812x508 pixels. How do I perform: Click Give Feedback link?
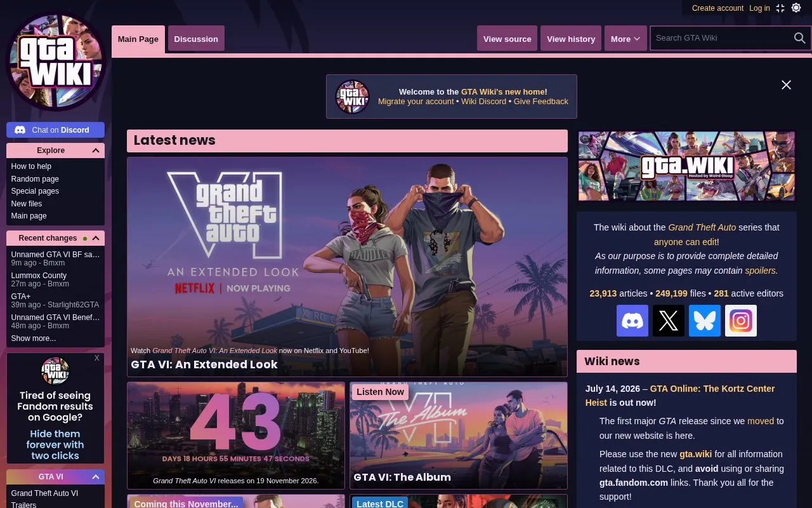[541, 102]
